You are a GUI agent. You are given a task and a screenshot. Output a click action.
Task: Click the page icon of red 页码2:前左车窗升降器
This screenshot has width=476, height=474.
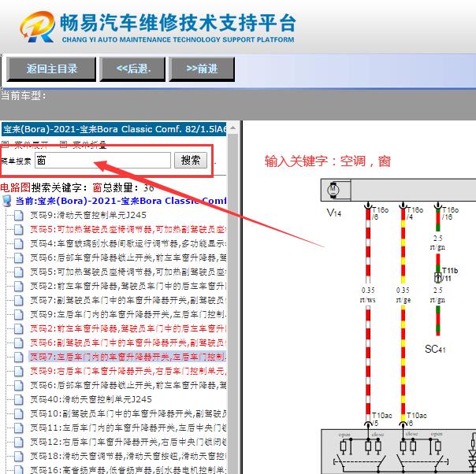point(18,329)
